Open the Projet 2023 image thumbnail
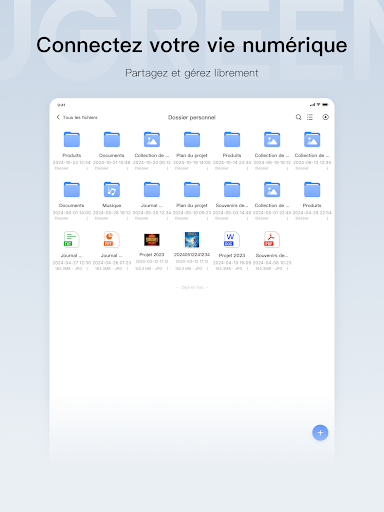The height and width of the screenshot is (512, 384). (x=152, y=240)
